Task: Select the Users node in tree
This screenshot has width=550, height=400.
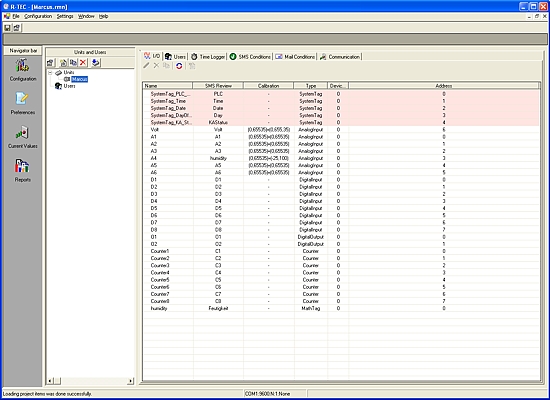Action: point(69,86)
